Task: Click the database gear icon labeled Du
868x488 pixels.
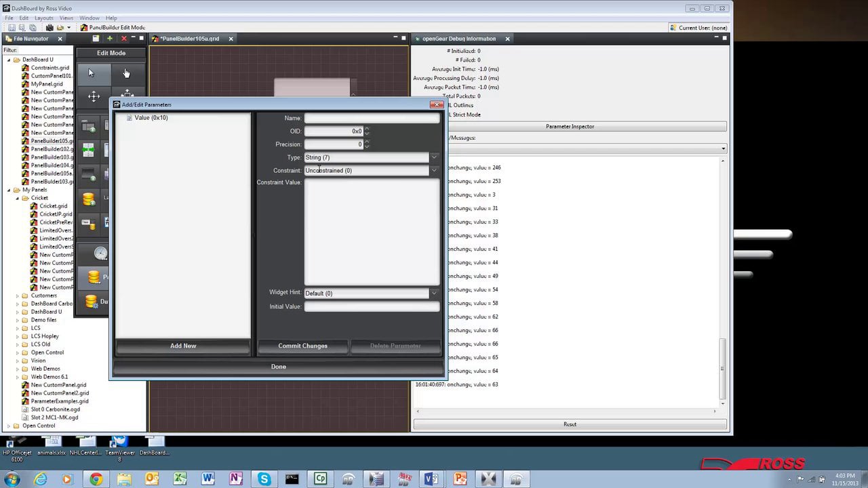Action: pyautogui.click(x=91, y=301)
